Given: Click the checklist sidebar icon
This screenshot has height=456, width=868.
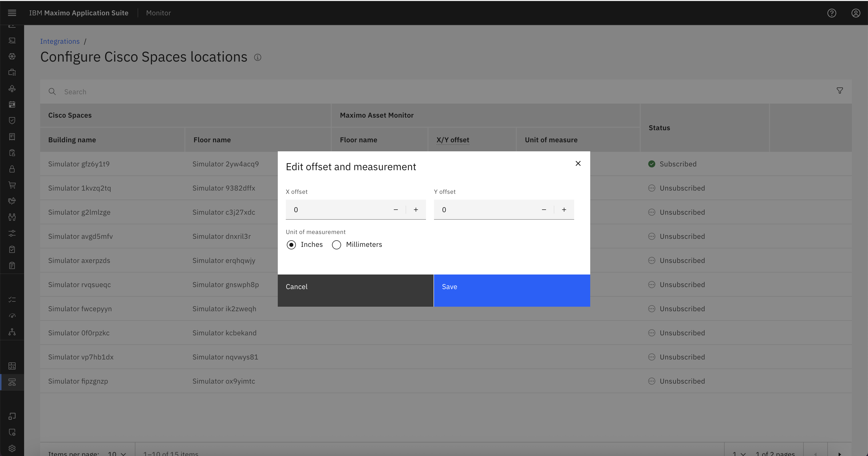Looking at the screenshot, I should 12,299.
